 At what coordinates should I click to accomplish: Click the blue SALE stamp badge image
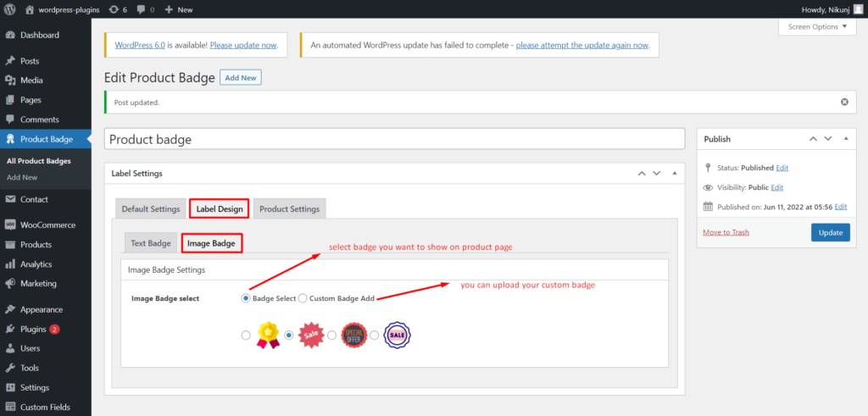tap(397, 336)
